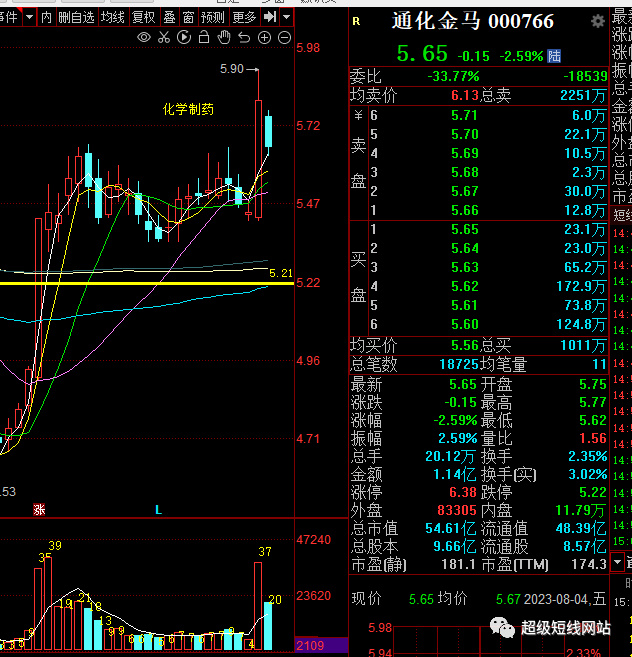Screen dimensions: 632x657
Task: Click the 5.90 high price label
Action: [x=232, y=69]
